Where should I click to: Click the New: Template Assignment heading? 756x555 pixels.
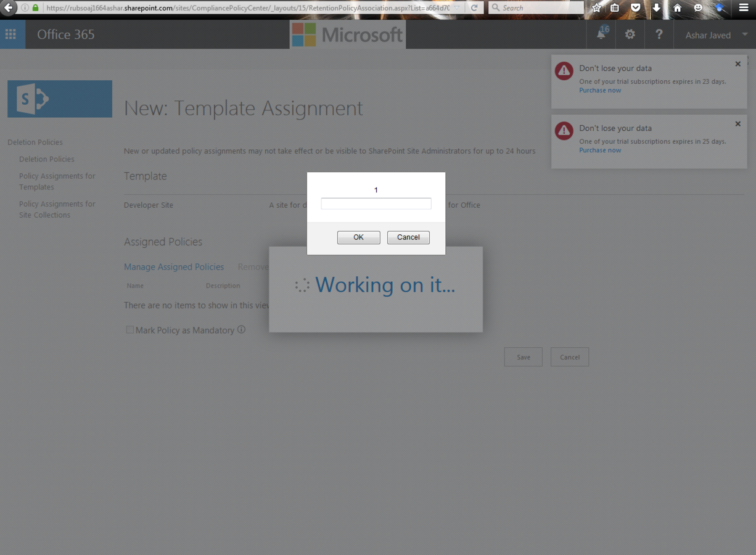244,108
